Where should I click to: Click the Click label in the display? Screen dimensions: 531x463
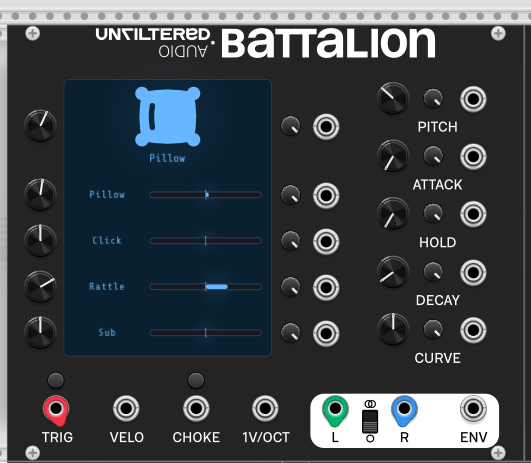coord(107,240)
